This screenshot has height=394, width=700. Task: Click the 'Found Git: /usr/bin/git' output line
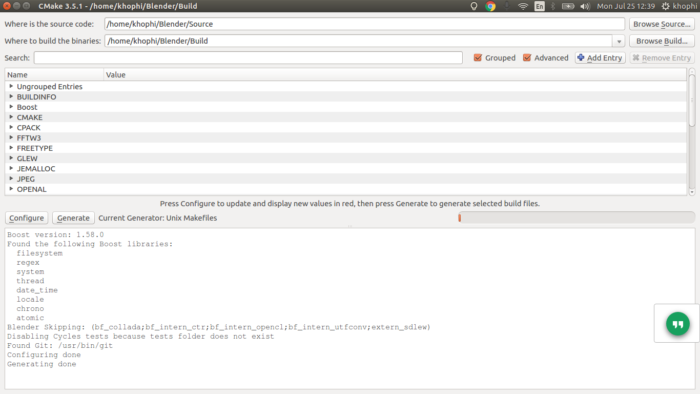click(x=60, y=346)
